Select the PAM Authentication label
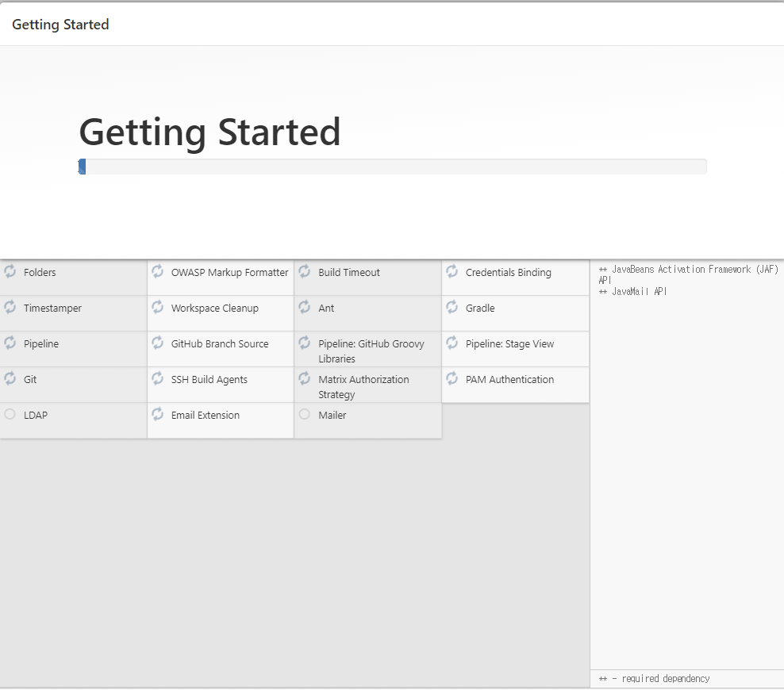Image resolution: width=784 pixels, height=690 pixels. tap(509, 380)
